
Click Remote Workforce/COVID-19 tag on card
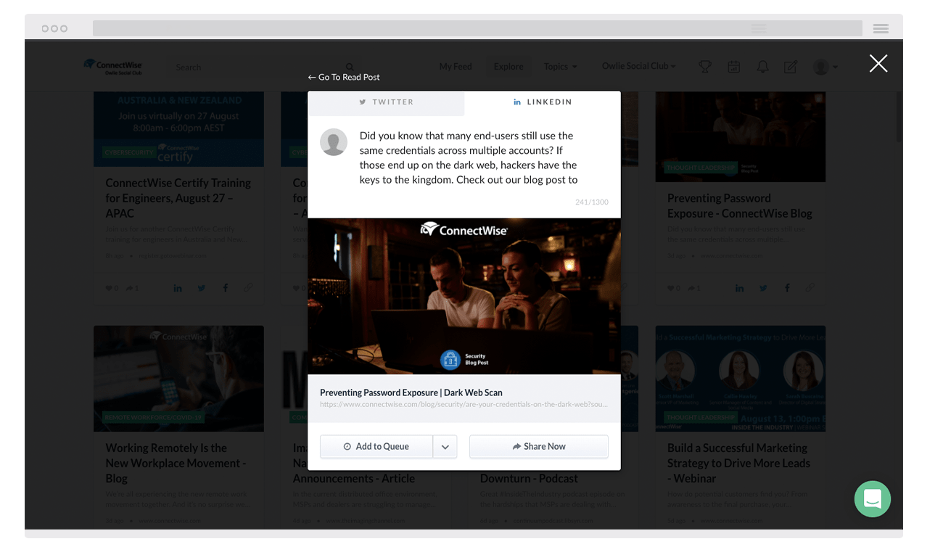pyautogui.click(x=154, y=418)
